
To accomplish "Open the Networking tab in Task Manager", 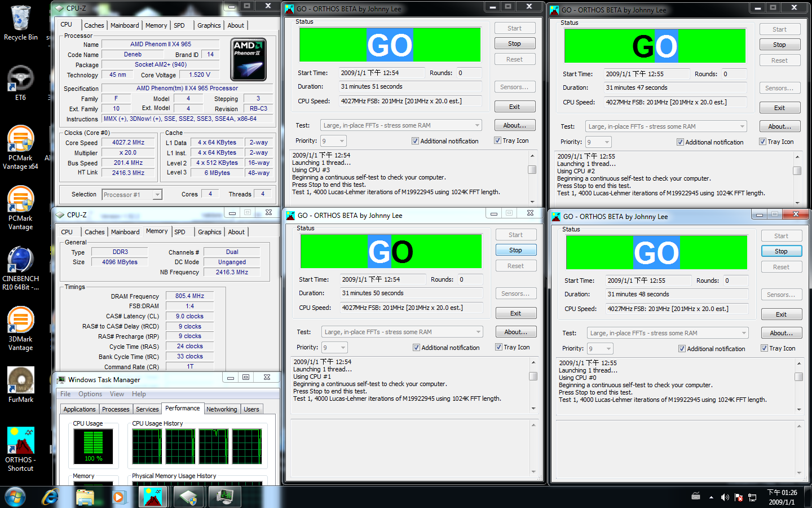I will (222, 409).
